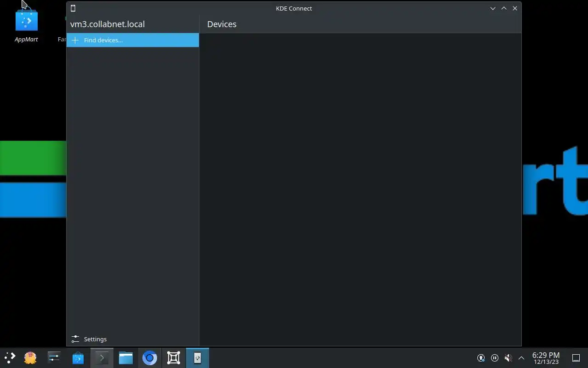This screenshot has height=368, width=588.
Task: Launch the orange octopus app from the taskbar
Action: click(x=30, y=357)
